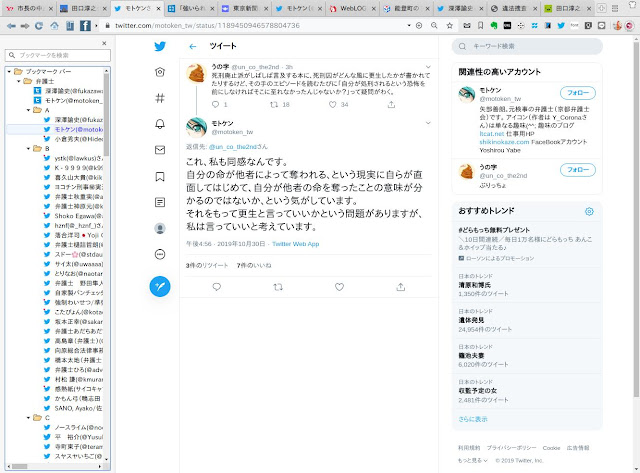640x473 pixels.
Task: Retweet the main tweet by モトケン
Action: [x=278, y=287]
